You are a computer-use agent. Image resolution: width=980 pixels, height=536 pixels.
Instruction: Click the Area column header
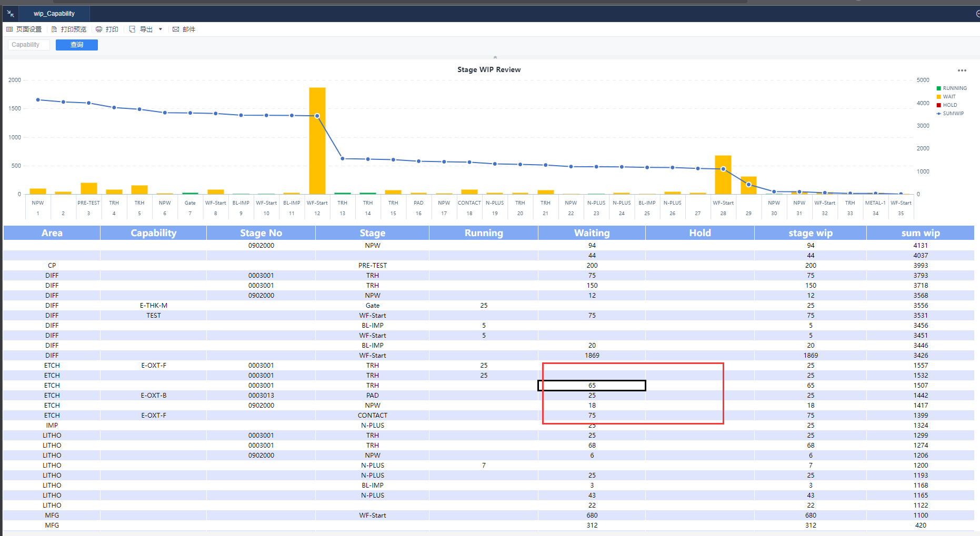52,233
